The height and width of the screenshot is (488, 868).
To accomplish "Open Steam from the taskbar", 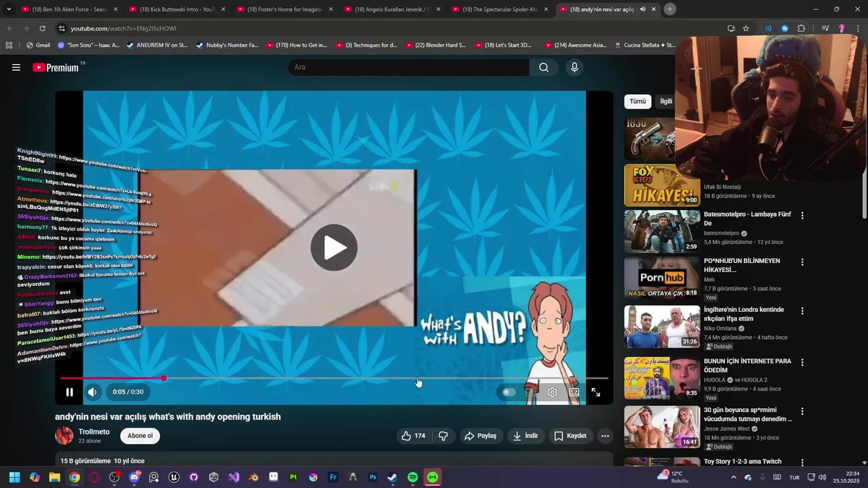I will pos(393,477).
